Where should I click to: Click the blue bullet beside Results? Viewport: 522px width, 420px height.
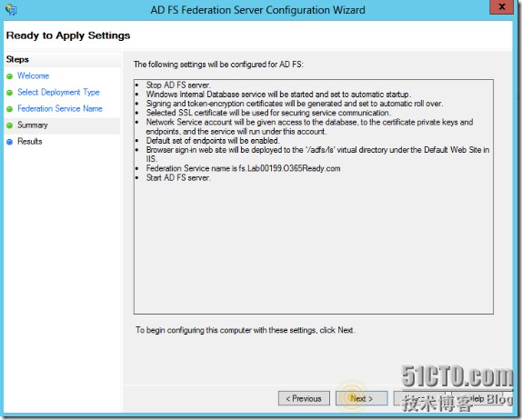pyautogui.click(x=10, y=142)
